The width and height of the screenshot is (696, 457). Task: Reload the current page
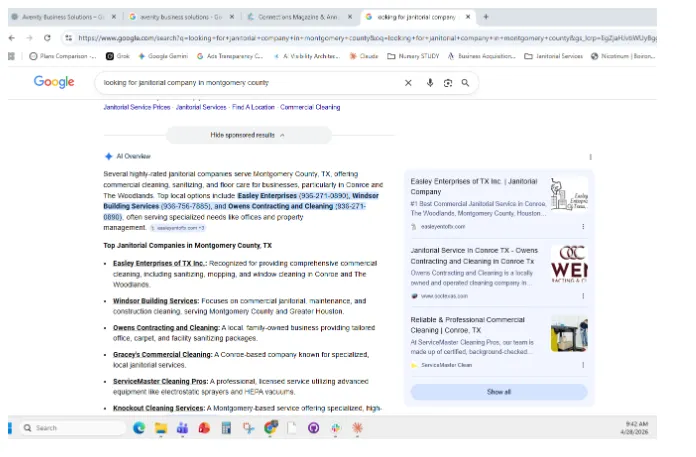[x=47, y=38]
